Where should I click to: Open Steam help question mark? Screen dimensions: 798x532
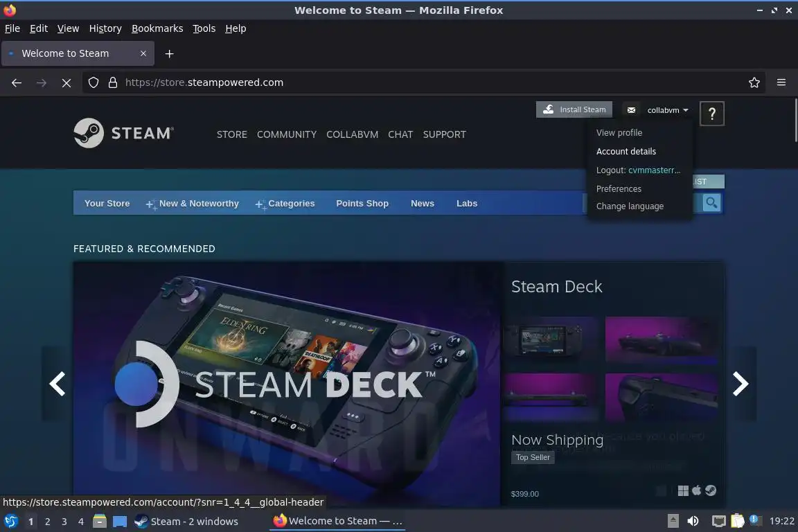pyautogui.click(x=711, y=114)
